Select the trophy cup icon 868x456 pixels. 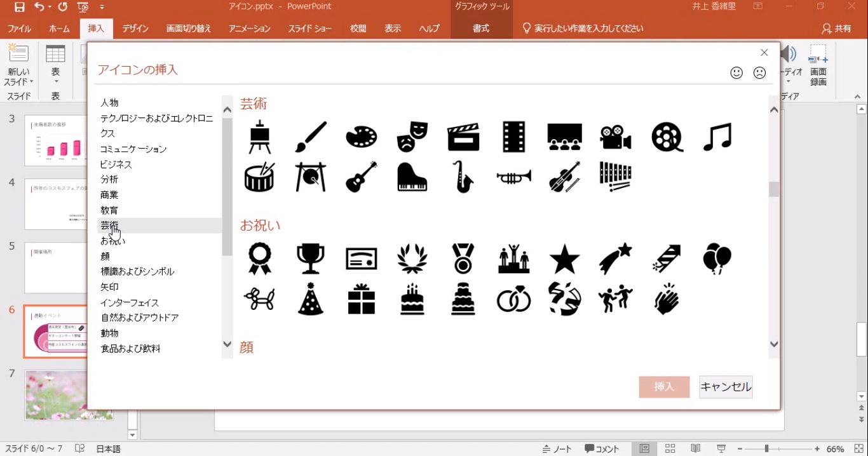point(311,259)
